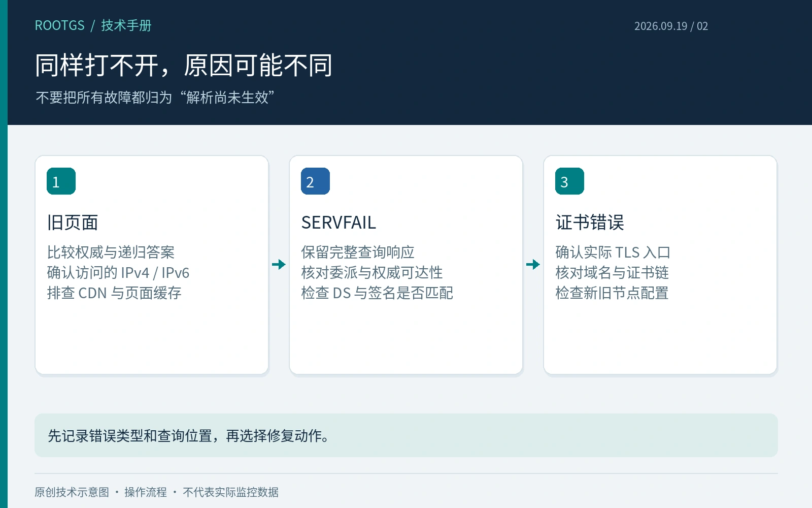Click the line 检查新旧节点配置
Screen dimensions: 812x508
612,293
